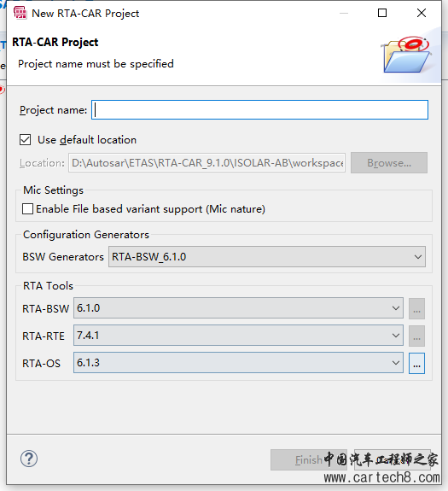The image size is (448, 491).
Task: Click the Use default location label text
Action: (x=87, y=140)
